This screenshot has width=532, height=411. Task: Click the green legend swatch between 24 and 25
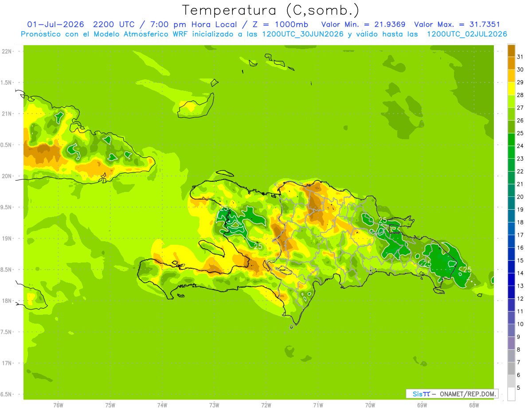pyautogui.click(x=511, y=140)
